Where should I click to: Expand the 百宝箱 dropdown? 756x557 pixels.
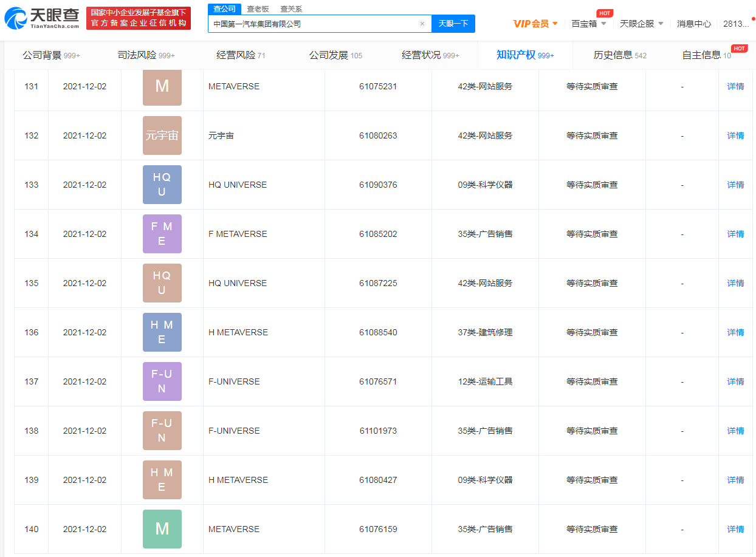point(584,23)
